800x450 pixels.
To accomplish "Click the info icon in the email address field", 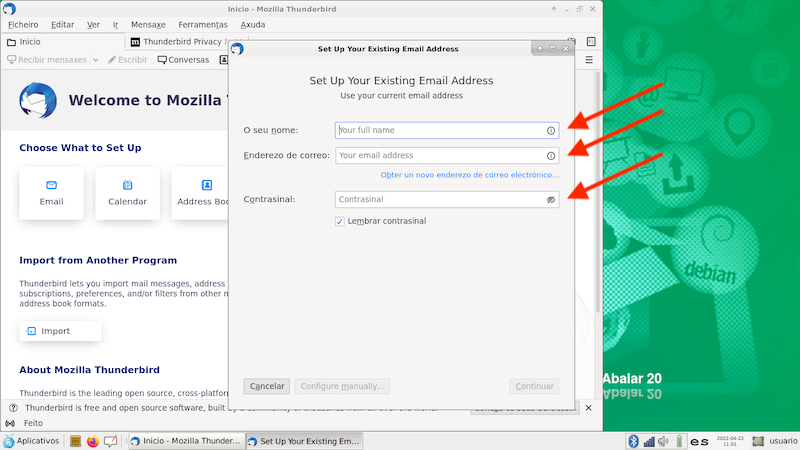I will pyautogui.click(x=550, y=156).
